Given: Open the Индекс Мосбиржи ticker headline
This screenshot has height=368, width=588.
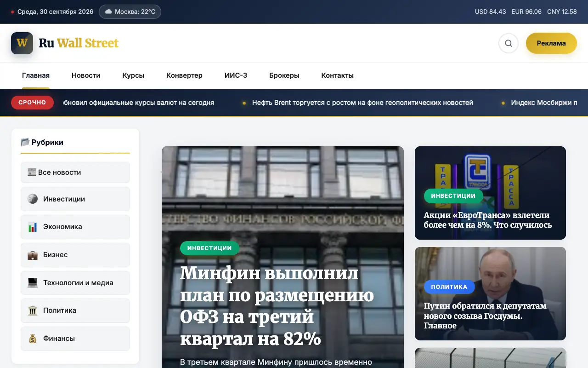Looking at the screenshot, I should pyautogui.click(x=544, y=103).
